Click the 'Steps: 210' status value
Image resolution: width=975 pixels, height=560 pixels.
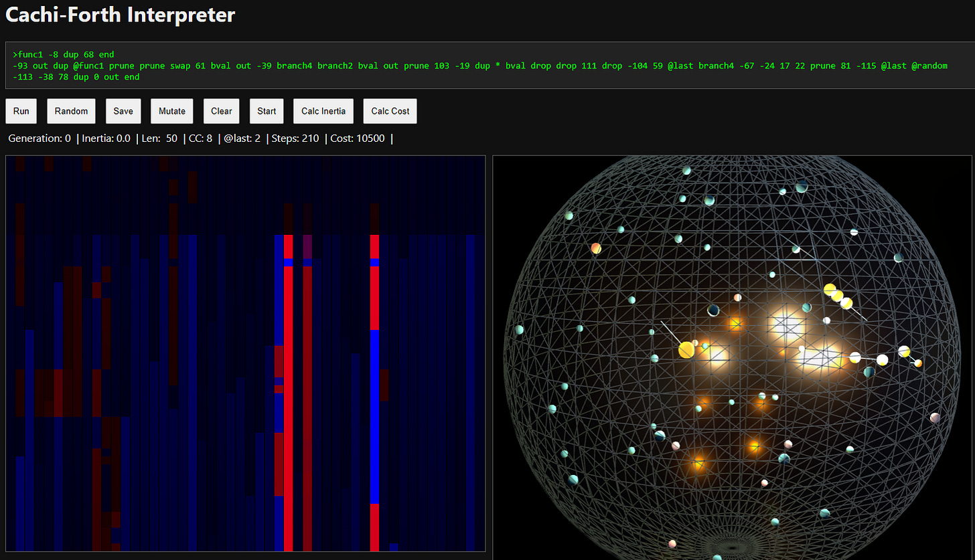click(x=295, y=138)
